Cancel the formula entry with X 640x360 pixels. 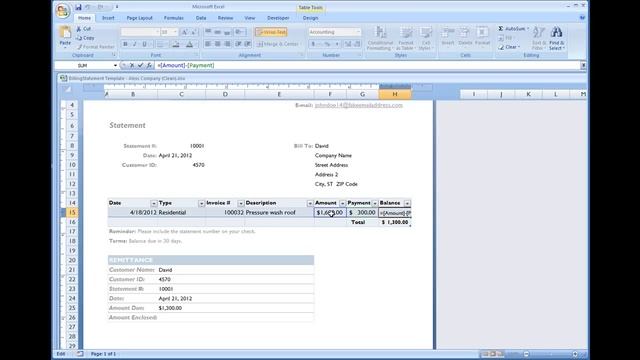click(x=132, y=65)
